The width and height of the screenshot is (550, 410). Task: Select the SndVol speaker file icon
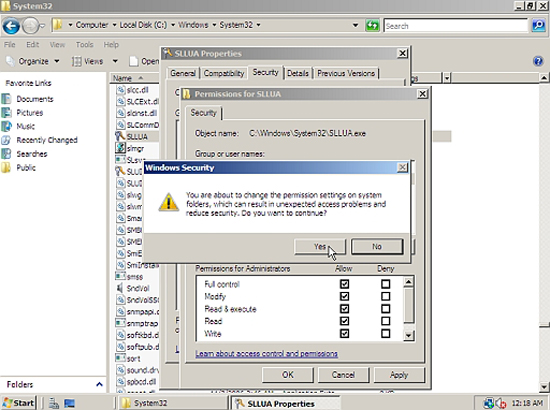[120, 288]
